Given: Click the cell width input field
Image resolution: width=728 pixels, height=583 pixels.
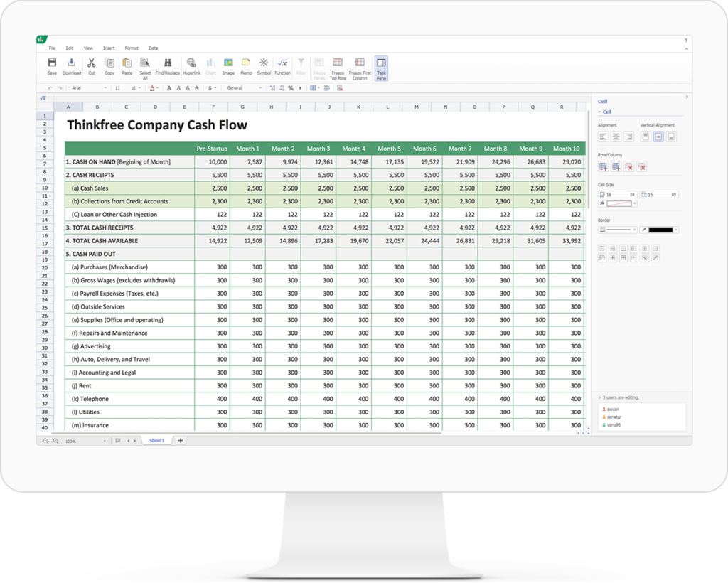Looking at the screenshot, I should (x=617, y=194).
